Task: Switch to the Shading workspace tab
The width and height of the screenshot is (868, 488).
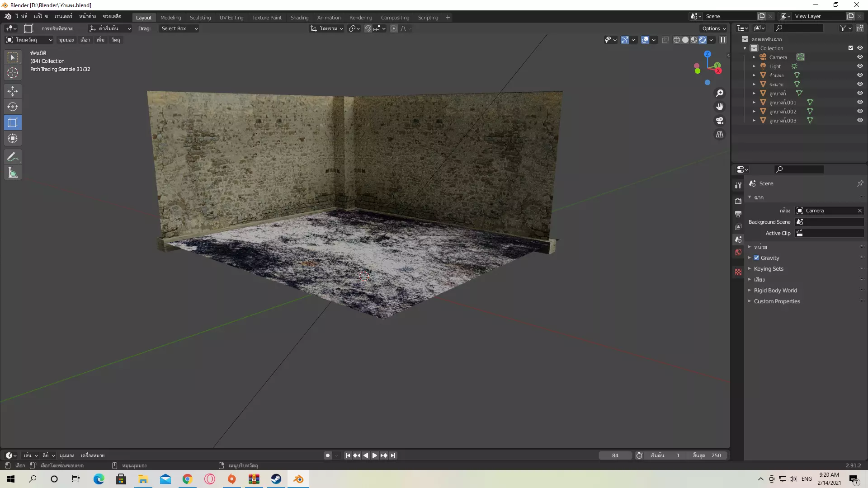Action: click(299, 18)
